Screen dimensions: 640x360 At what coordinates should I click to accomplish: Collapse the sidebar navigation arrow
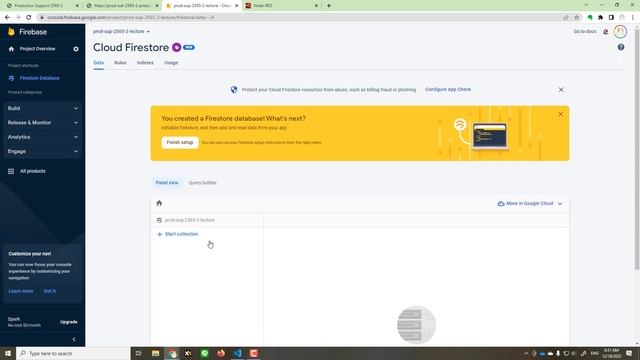click(74, 339)
